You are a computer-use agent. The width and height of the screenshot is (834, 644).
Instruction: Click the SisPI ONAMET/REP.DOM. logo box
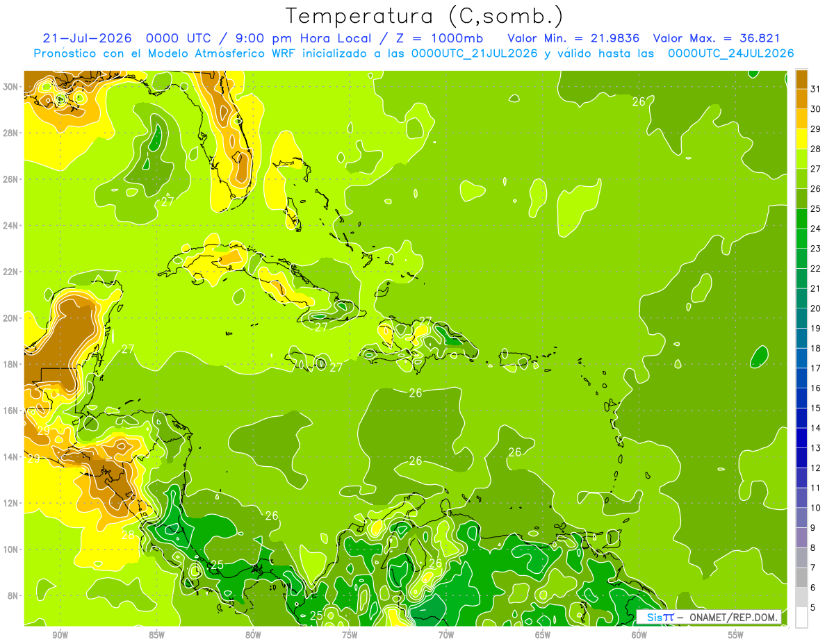click(710, 617)
